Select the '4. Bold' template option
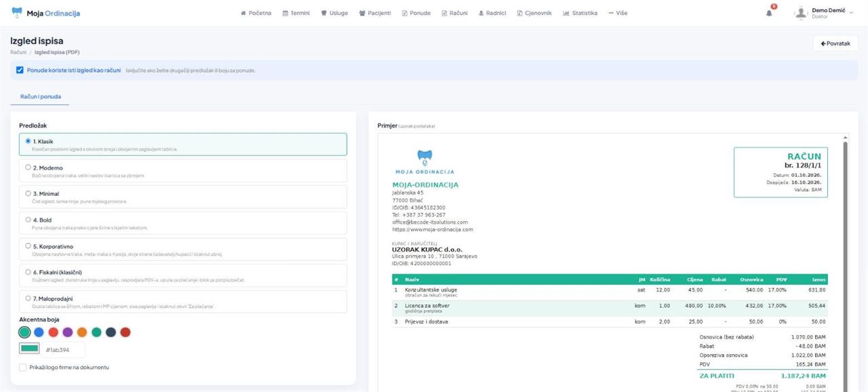The width and height of the screenshot is (868, 392). click(183, 223)
